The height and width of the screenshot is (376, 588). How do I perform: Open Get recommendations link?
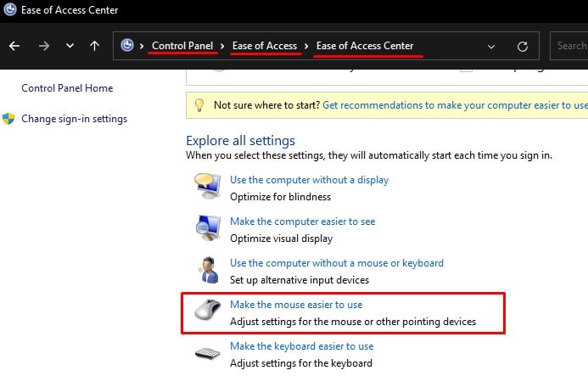pyautogui.click(x=456, y=105)
